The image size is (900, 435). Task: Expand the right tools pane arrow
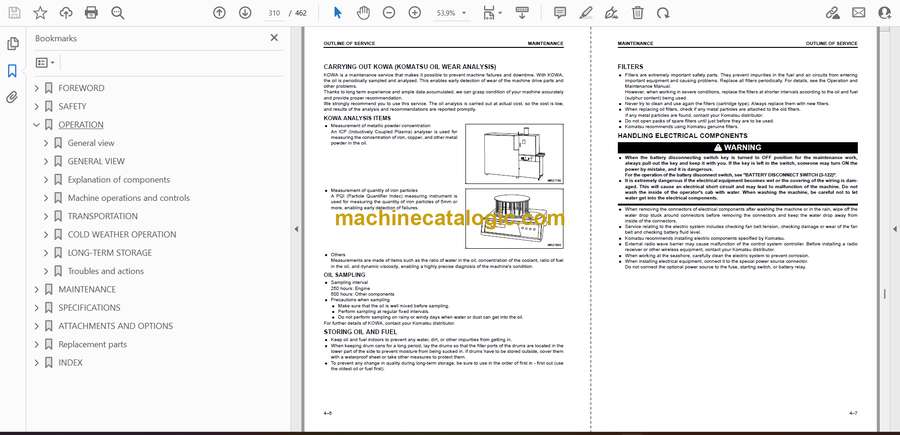tap(894, 229)
